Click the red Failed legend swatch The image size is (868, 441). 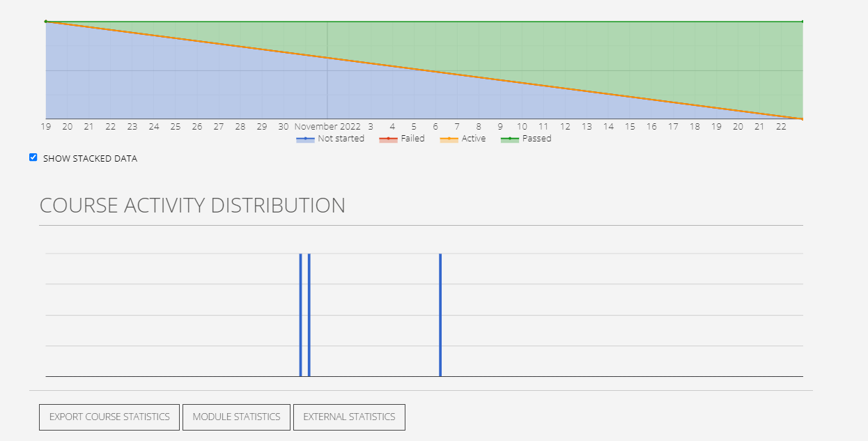click(x=388, y=139)
